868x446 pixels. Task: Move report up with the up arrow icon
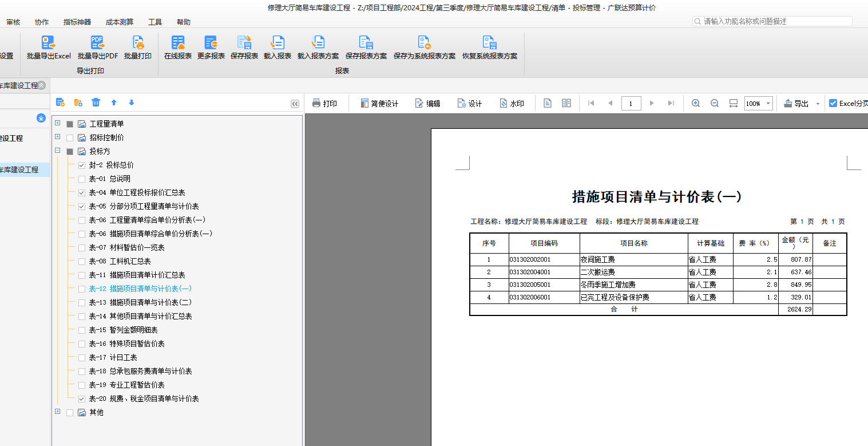tap(114, 102)
